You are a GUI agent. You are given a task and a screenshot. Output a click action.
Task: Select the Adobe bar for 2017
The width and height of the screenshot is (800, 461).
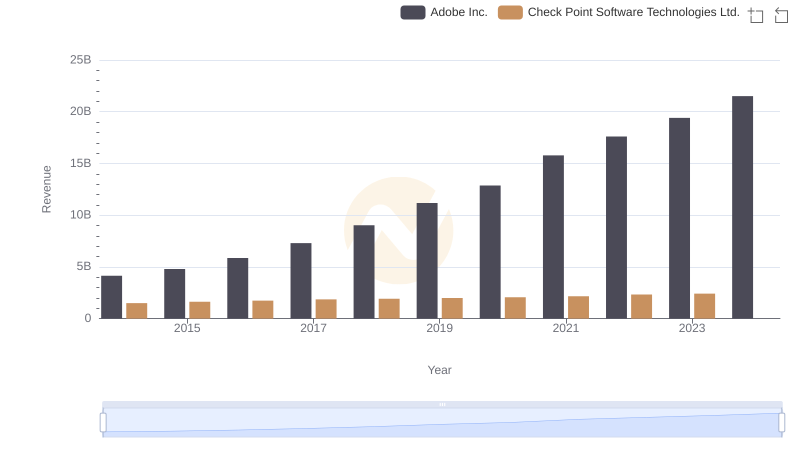point(301,280)
